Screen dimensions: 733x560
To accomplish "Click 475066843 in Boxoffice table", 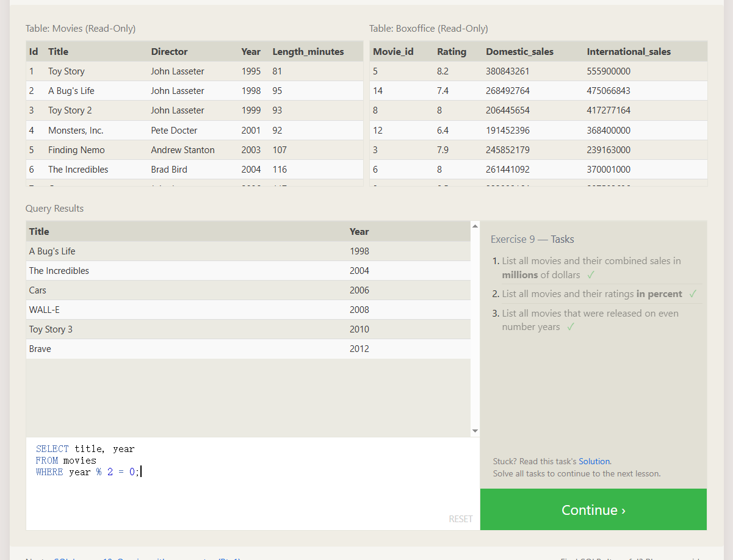I will tap(608, 91).
